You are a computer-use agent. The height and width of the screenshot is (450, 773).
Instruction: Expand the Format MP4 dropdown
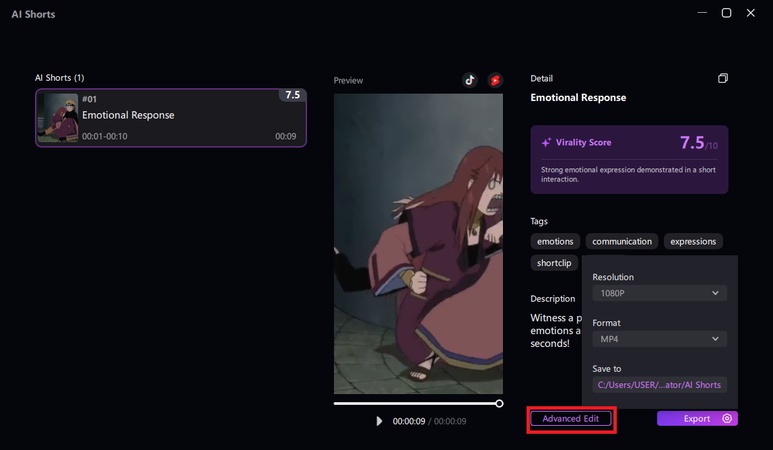point(659,339)
